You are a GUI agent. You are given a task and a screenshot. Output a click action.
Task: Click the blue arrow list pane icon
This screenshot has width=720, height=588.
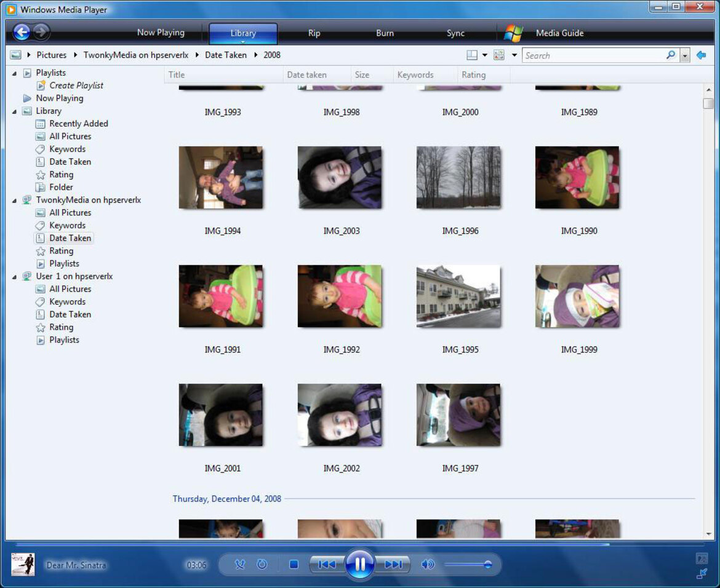point(701,55)
